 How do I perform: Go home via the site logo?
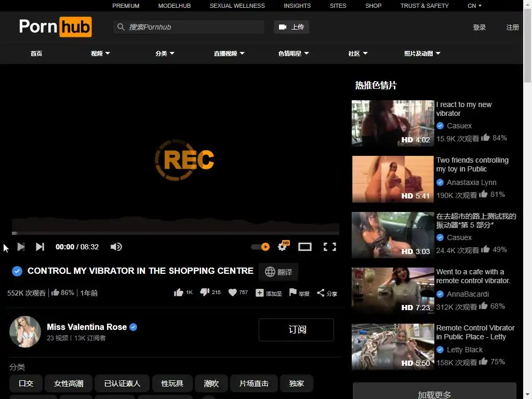click(55, 27)
